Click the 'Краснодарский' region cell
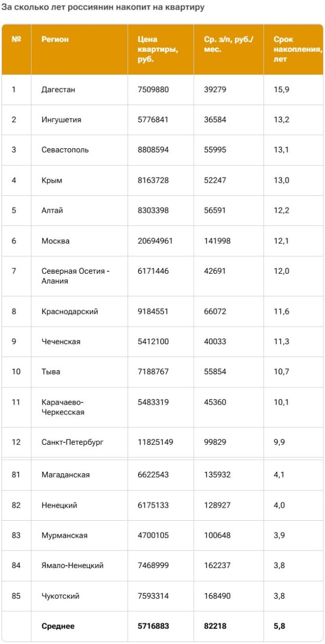 click(69, 311)
